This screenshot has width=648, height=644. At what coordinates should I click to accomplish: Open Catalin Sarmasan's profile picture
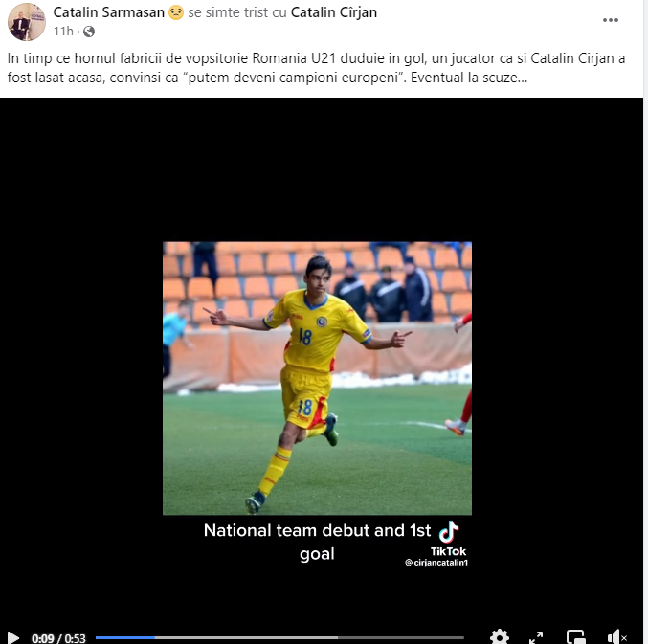point(27,22)
